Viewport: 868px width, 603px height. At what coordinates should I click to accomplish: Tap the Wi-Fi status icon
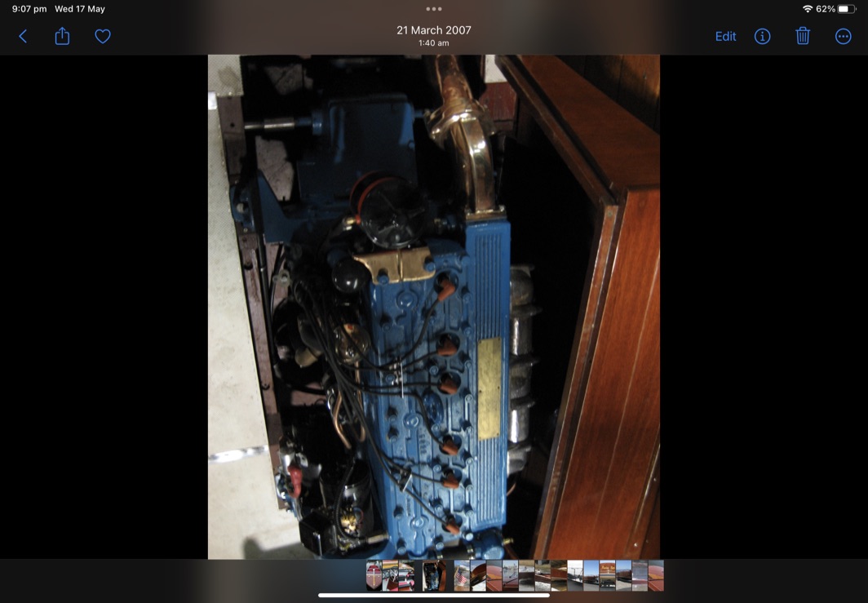[x=808, y=9]
